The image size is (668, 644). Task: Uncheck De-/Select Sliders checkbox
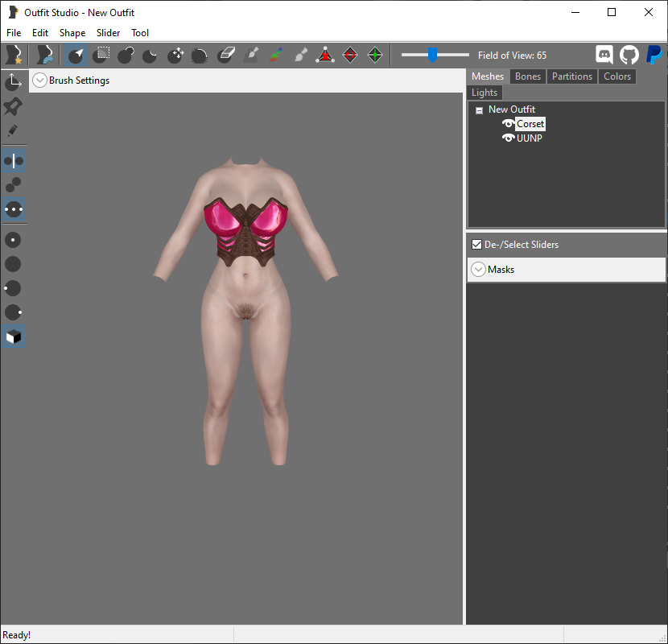pos(476,245)
